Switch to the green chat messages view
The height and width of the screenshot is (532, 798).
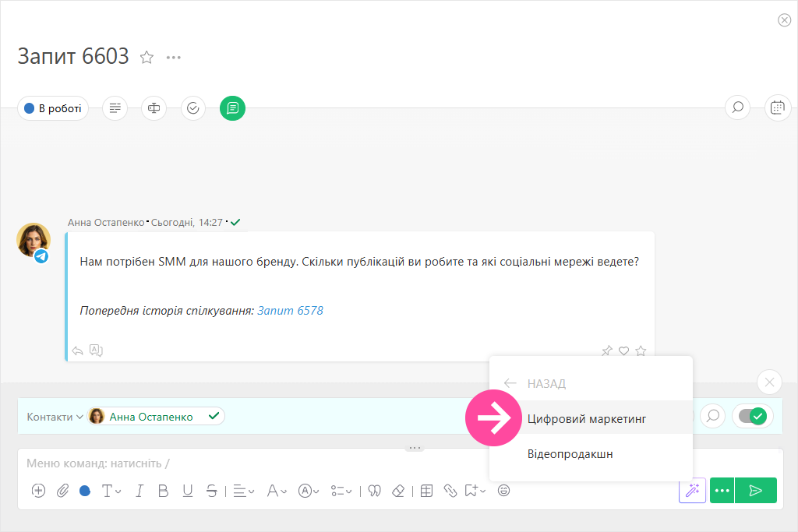[x=232, y=108]
